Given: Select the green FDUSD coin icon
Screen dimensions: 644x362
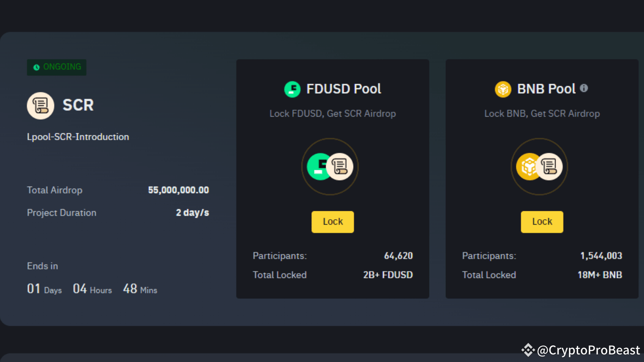Looking at the screenshot, I should point(292,88).
